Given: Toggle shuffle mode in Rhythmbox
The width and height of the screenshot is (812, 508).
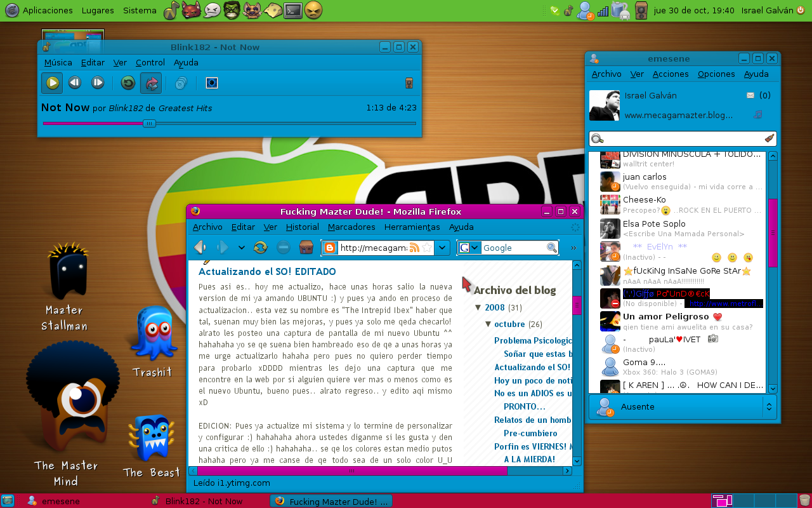Looking at the screenshot, I should (x=151, y=83).
